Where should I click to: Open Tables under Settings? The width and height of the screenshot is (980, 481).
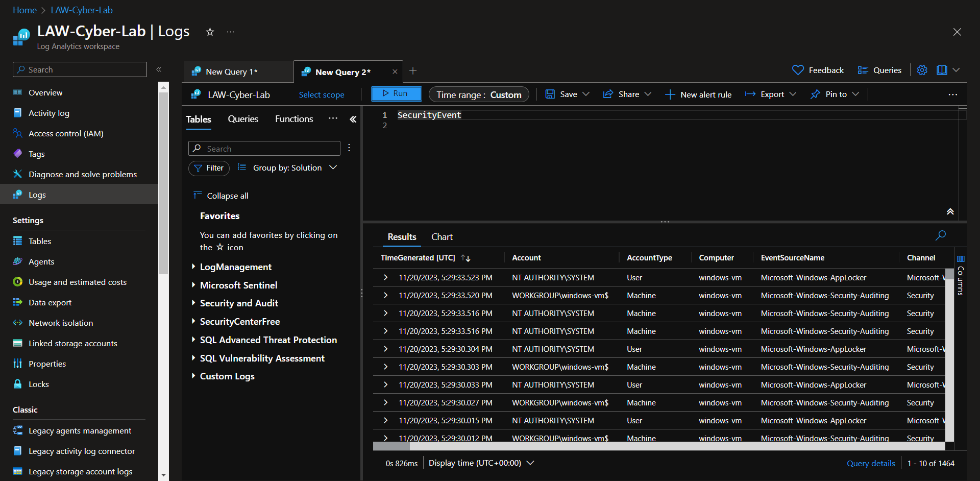[40, 241]
